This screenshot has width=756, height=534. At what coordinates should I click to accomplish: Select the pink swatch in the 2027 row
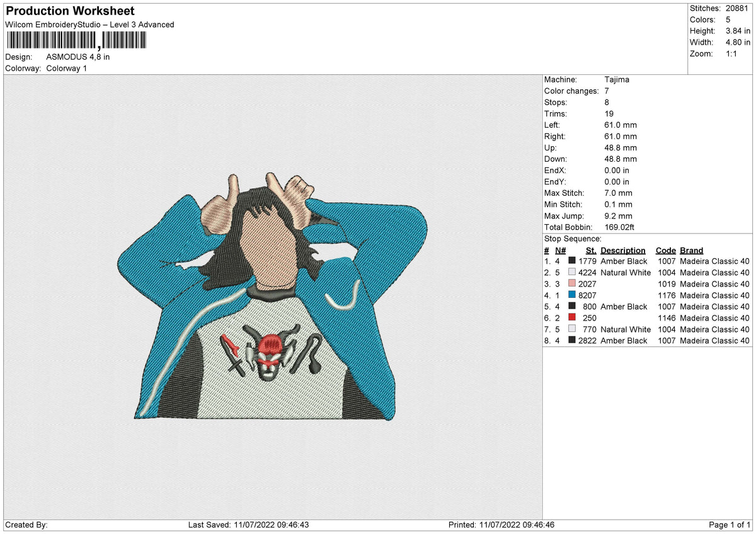572,284
